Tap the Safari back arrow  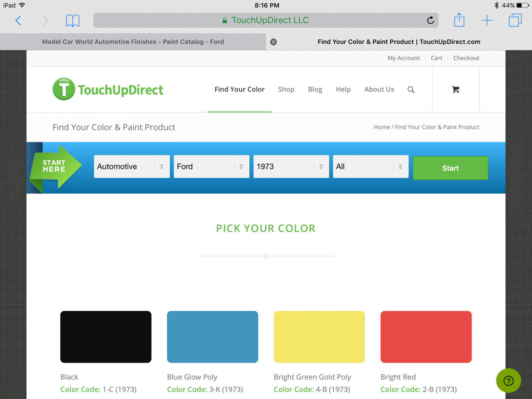point(18,20)
